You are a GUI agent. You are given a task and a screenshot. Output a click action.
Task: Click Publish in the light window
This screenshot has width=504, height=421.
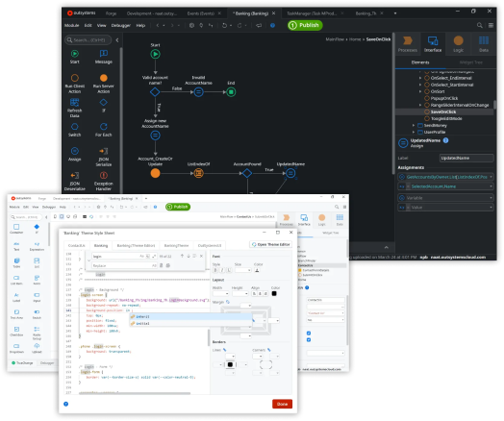(178, 207)
